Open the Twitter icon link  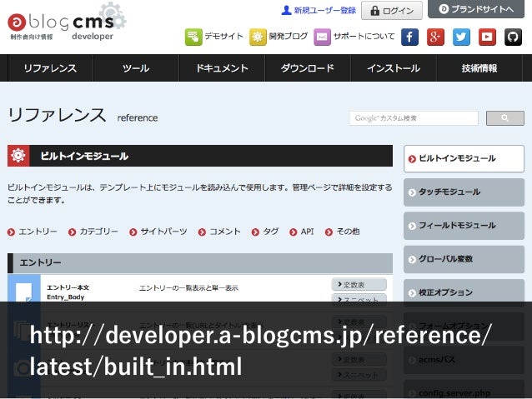[461, 37]
